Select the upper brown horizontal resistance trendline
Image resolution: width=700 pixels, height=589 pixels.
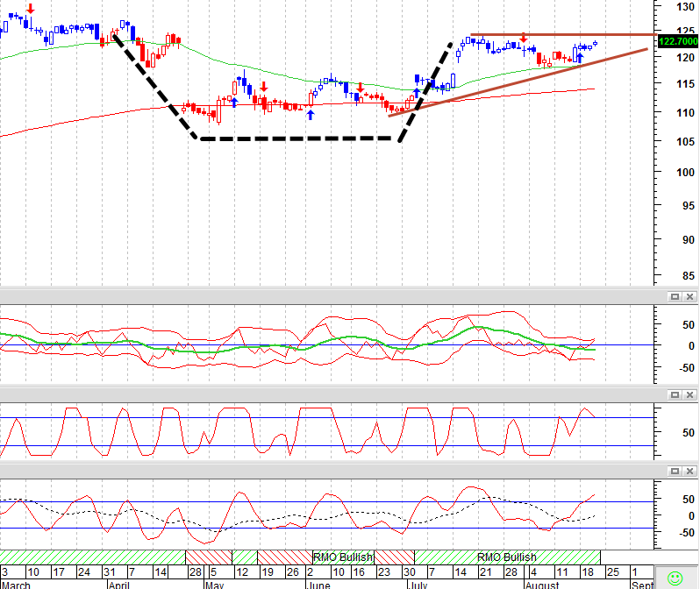click(x=563, y=35)
